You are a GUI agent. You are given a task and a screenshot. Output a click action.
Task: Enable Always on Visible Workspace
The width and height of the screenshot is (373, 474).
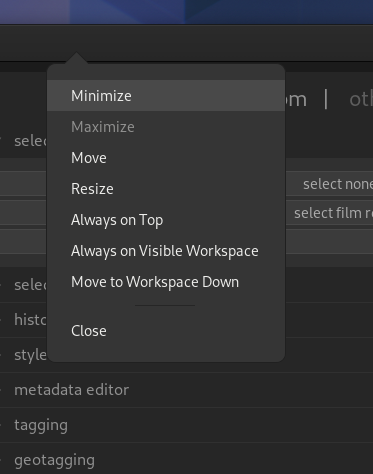click(x=166, y=251)
